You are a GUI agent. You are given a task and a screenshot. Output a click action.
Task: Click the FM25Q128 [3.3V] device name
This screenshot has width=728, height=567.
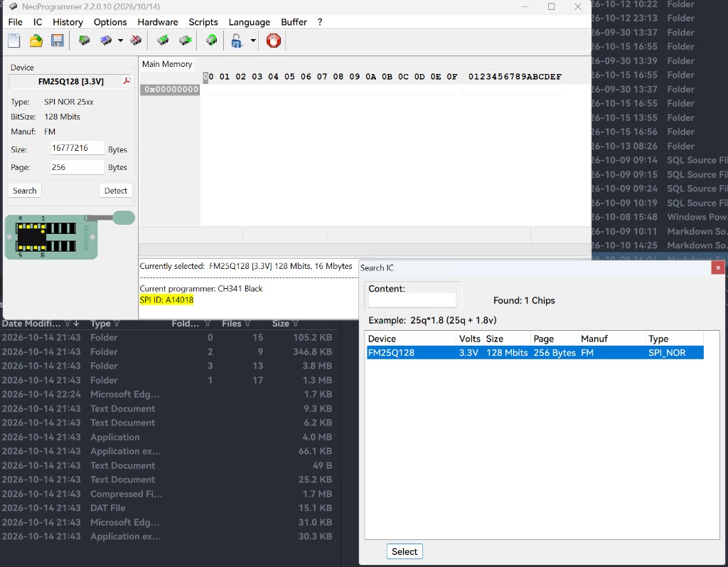coord(71,81)
